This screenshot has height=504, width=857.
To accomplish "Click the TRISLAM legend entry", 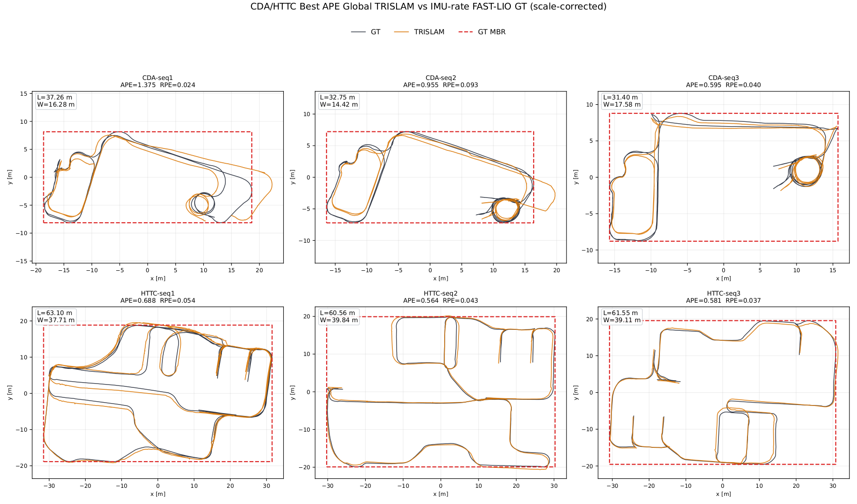I will tap(419, 32).
